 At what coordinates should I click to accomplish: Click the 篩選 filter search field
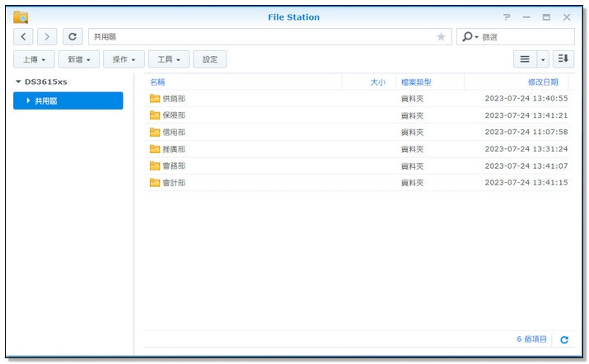click(526, 37)
